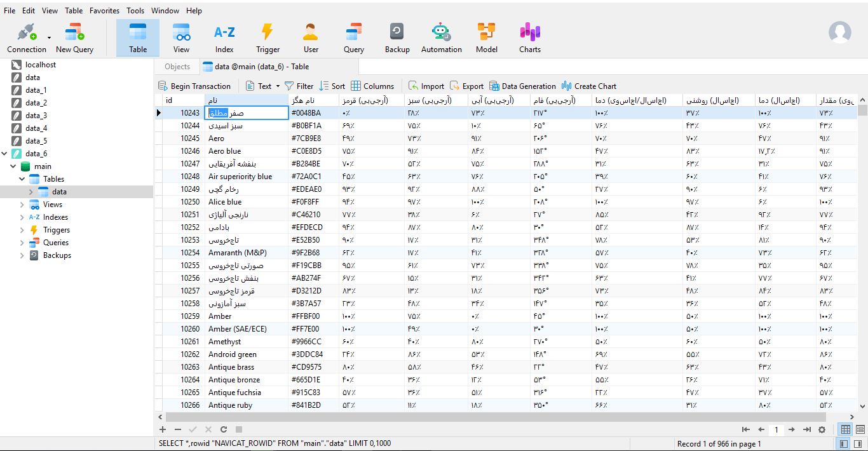Open the page settings gear icon

coord(822,429)
